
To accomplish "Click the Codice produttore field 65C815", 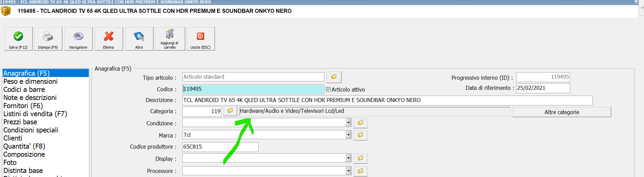I will coord(220,147).
